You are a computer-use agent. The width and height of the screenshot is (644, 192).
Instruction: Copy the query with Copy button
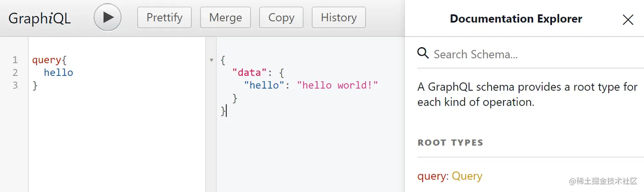point(281,17)
